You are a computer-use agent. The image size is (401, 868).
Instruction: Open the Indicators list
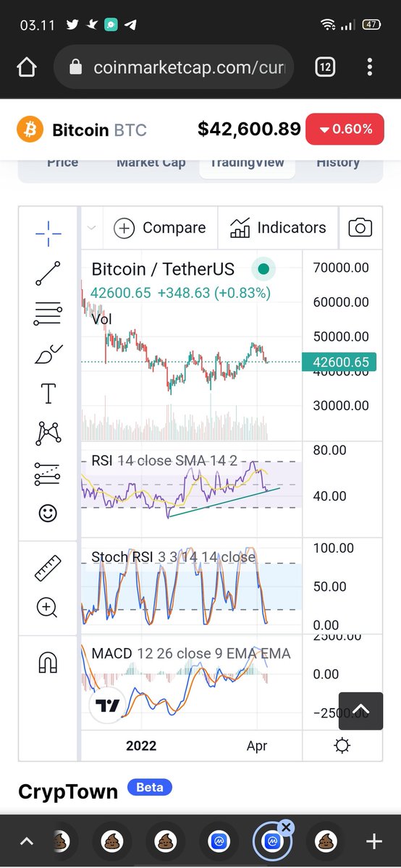(278, 228)
